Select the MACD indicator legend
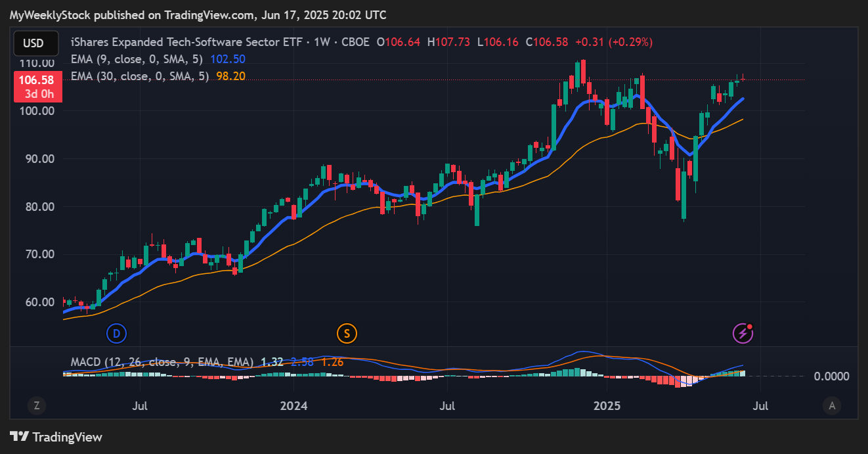This screenshot has width=868, height=454. tap(162, 362)
